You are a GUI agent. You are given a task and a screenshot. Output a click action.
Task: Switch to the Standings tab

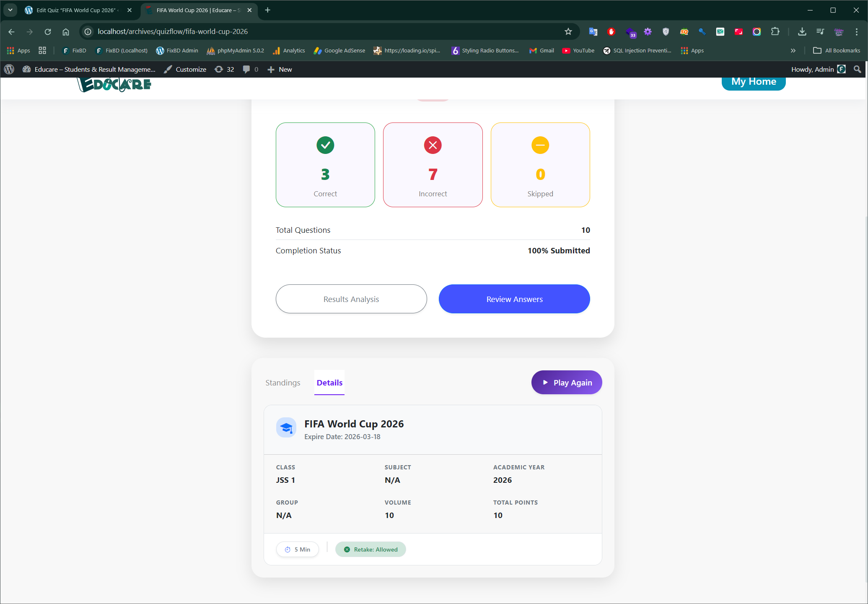283,383
